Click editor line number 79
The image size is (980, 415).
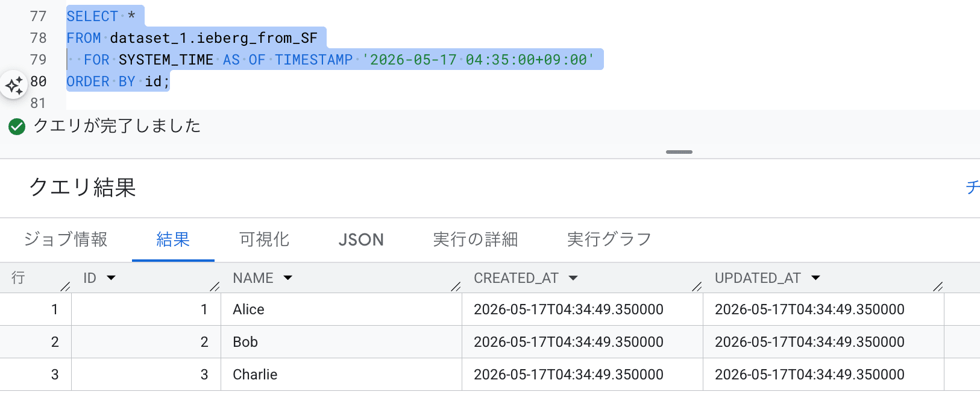(x=38, y=60)
